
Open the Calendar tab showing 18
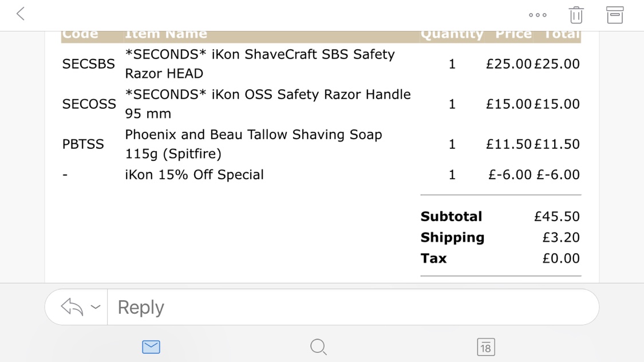click(x=486, y=347)
